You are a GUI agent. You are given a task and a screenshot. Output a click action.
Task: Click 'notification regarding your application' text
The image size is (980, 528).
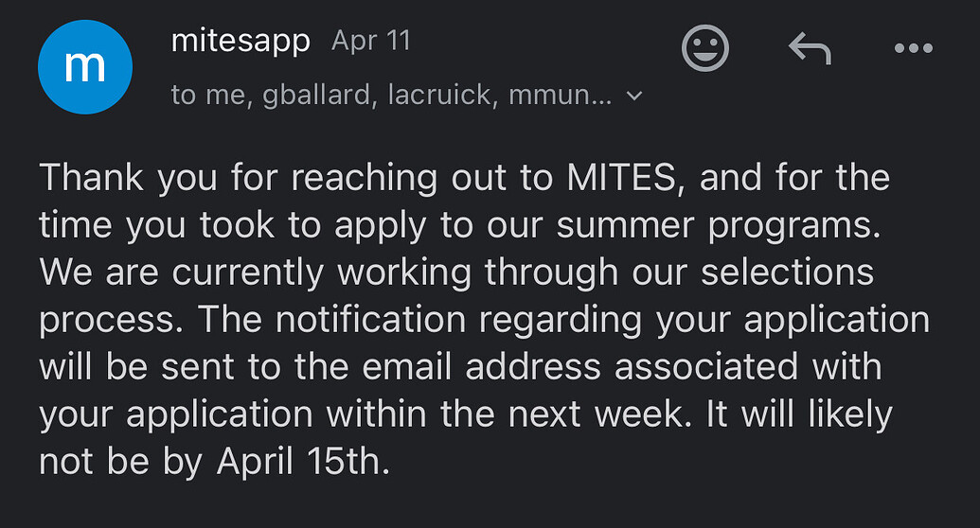click(653, 320)
